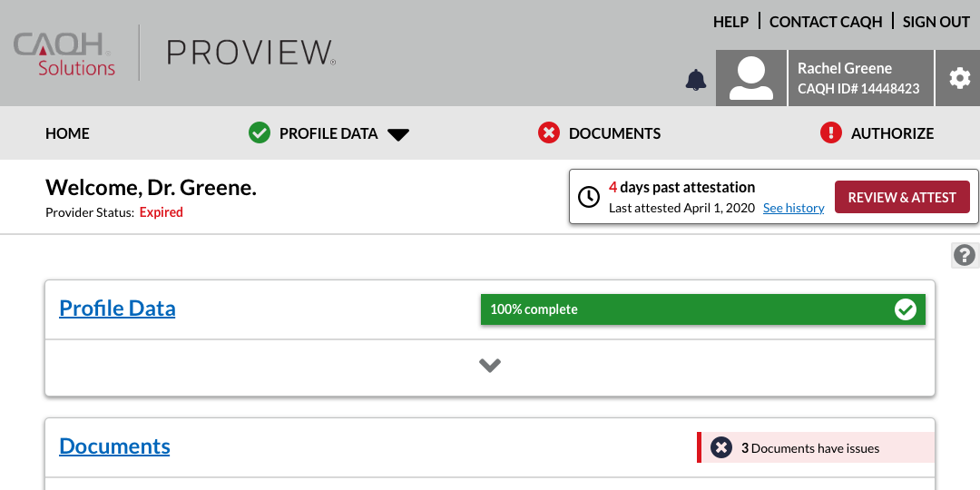Select the Authorize navigation tab
980x490 pixels.
click(892, 133)
